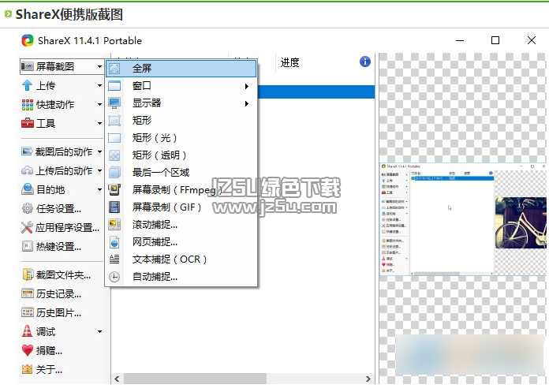549x392 pixels.
Task: Expand the 快捷动作 menu arrow
Action: click(x=99, y=104)
